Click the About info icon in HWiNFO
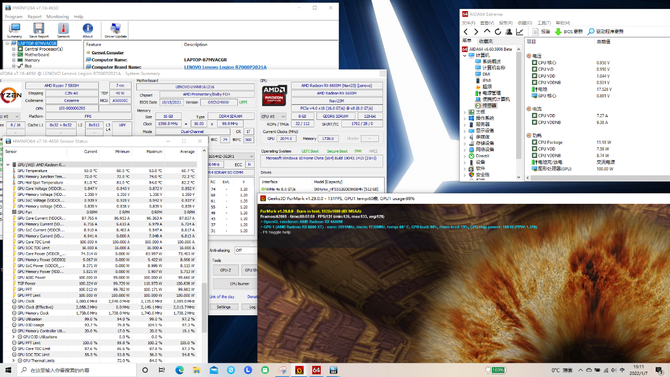 (x=88, y=30)
